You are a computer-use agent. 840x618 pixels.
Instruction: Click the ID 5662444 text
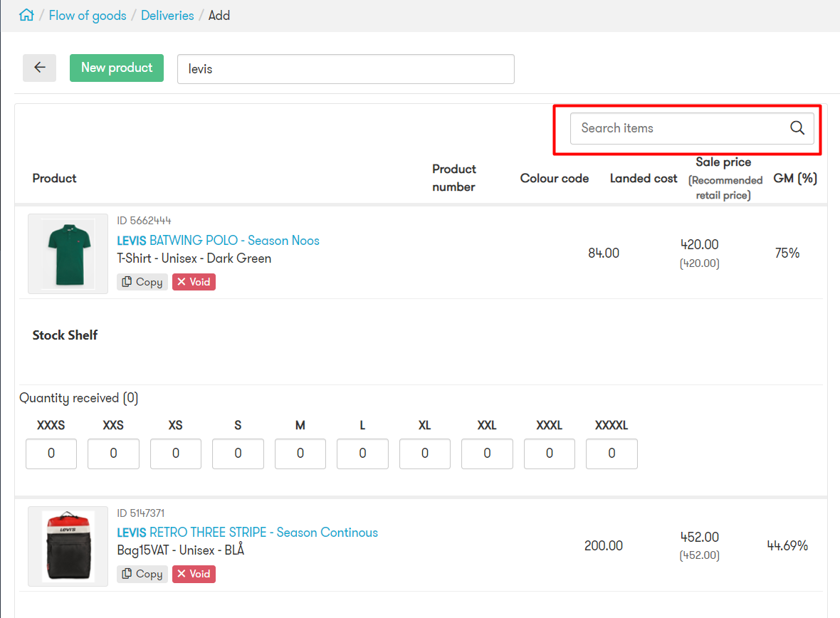coord(144,221)
